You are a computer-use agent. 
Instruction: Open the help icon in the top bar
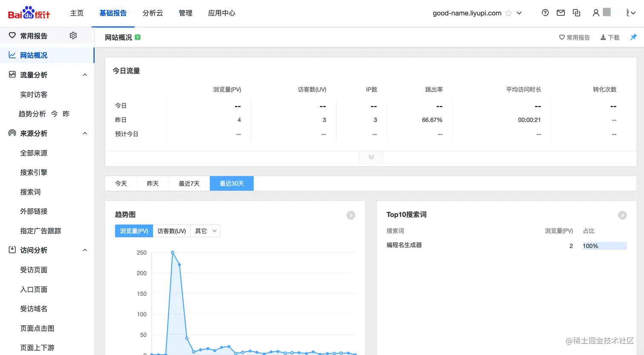545,13
